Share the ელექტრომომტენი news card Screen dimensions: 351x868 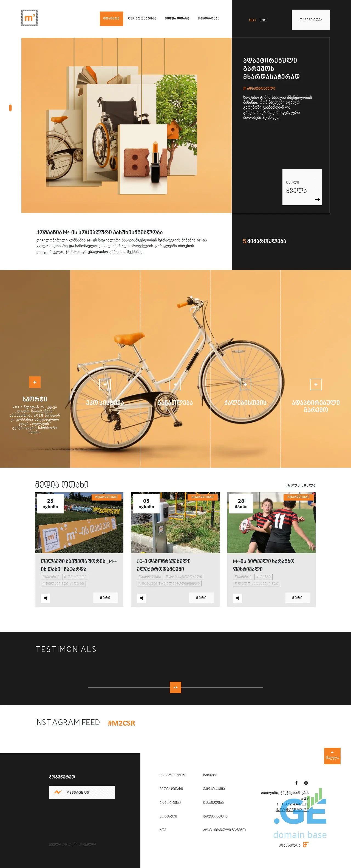(141, 598)
